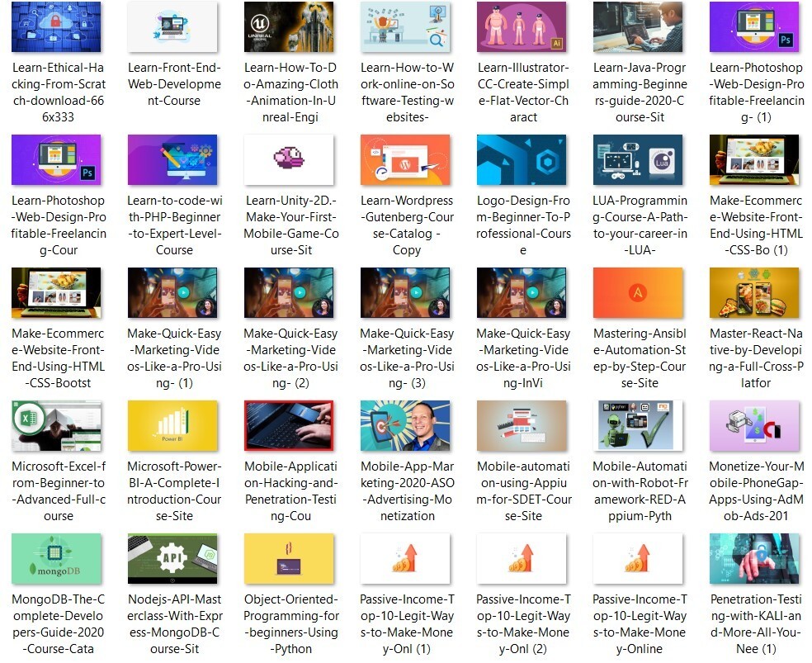812x663 pixels.
Task: Select Learn-Java-Programming-Beginners-guide thumbnail
Action: (x=638, y=26)
